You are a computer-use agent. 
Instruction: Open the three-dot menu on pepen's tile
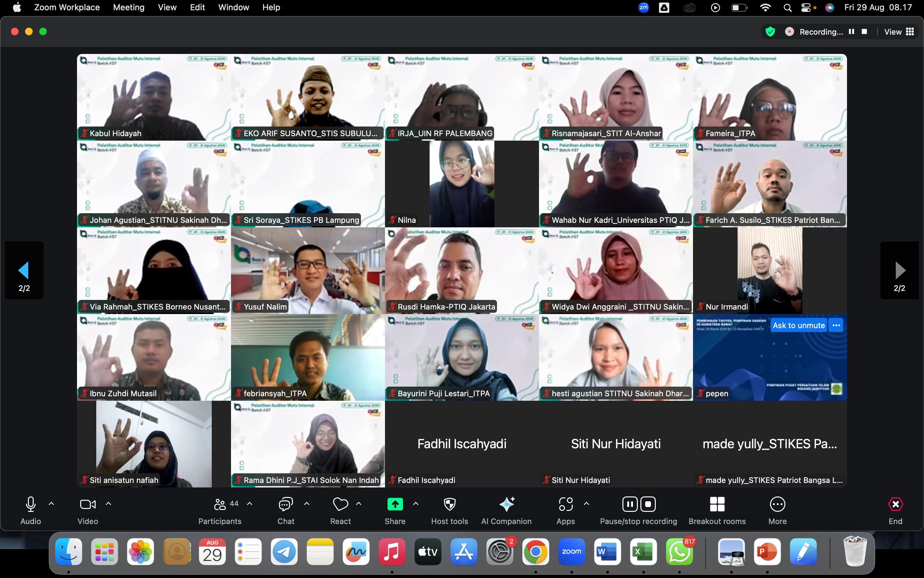coord(836,325)
